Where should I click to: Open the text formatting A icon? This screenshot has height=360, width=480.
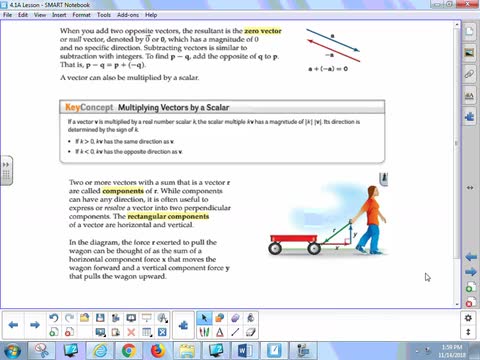pyautogui.click(x=162, y=318)
